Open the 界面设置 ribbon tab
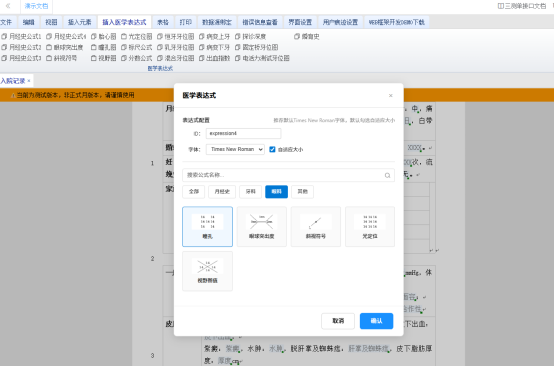 tap(300, 22)
